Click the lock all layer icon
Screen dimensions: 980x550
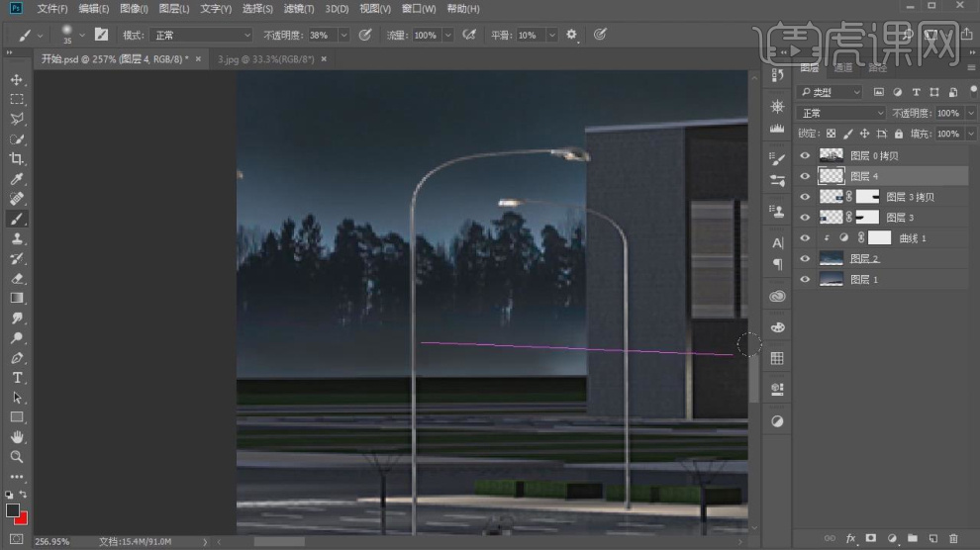[x=898, y=134]
